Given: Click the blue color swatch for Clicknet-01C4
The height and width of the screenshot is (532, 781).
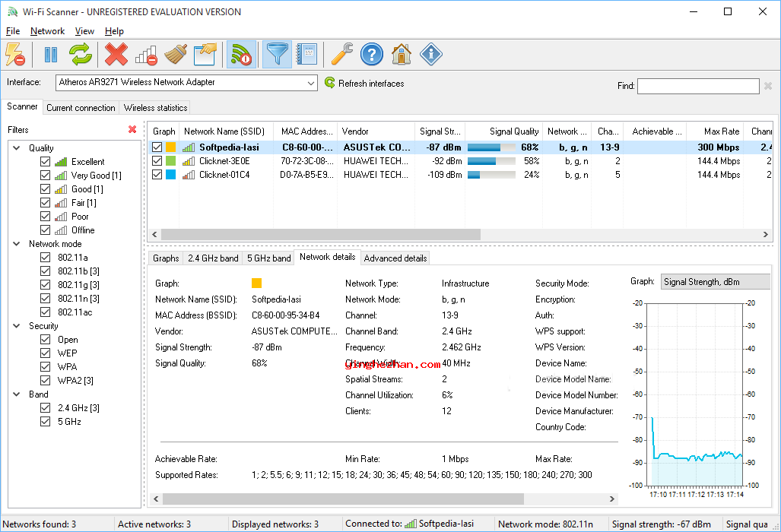Looking at the screenshot, I should (x=171, y=175).
